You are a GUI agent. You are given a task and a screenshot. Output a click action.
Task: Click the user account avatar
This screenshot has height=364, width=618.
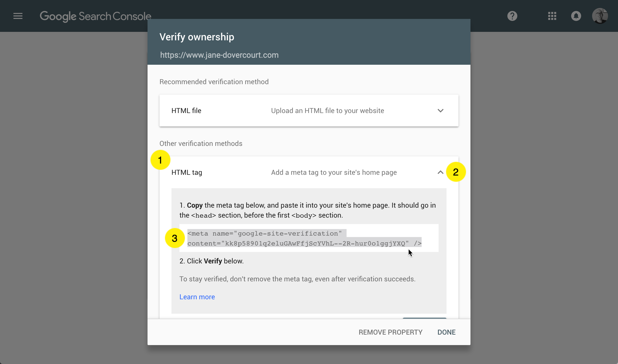tap(600, 16)
